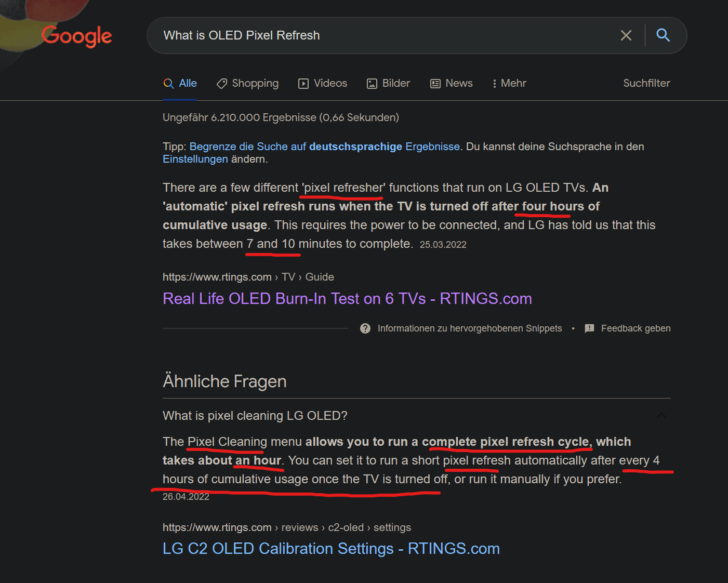
Task: Click the question mark snippet info icon
Action: click(x=365, y=328)
